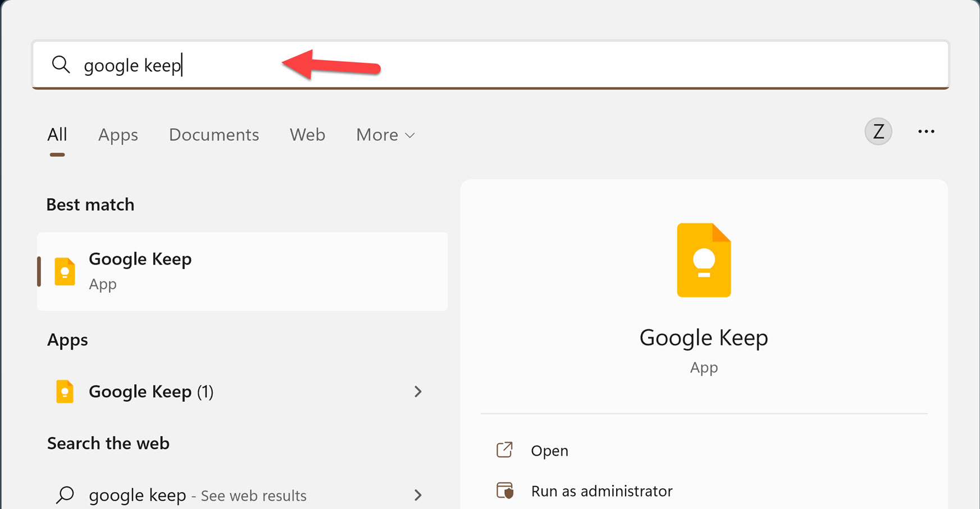Open the user account Z avatar
Screen dimensions: 980x509
click(x=878, y=131)
